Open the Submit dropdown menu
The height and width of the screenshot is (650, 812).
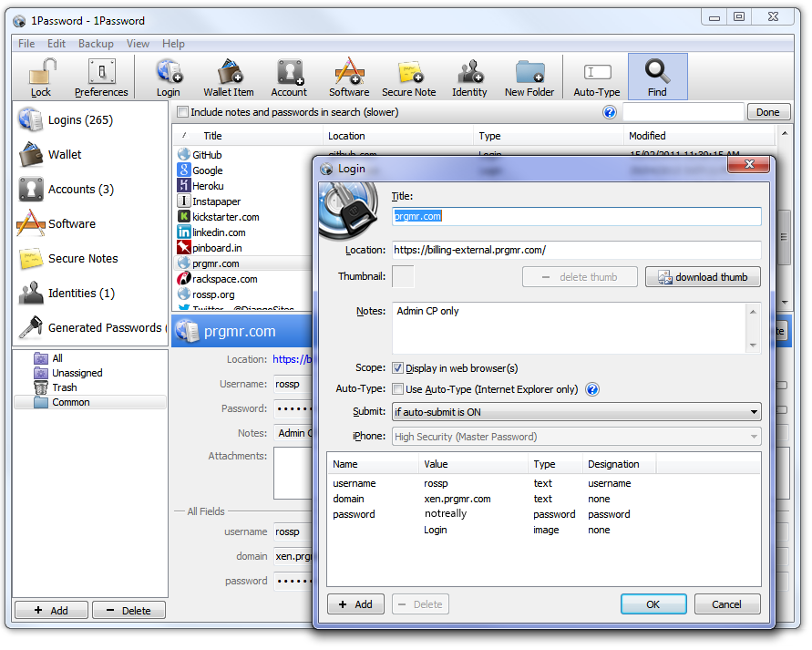[754, 411]
